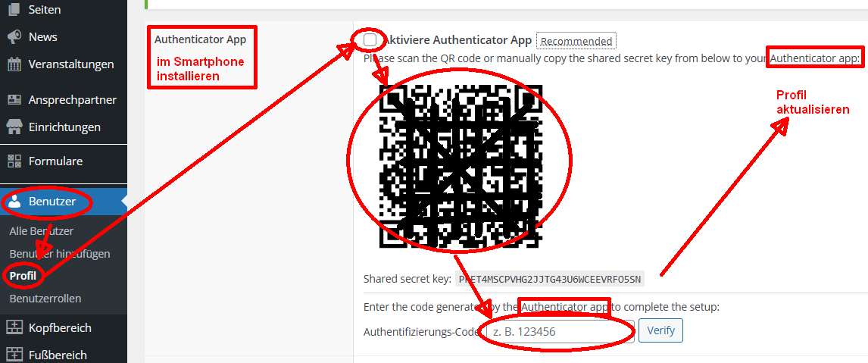Click the Fußbereich layout icon

(14, 355)
